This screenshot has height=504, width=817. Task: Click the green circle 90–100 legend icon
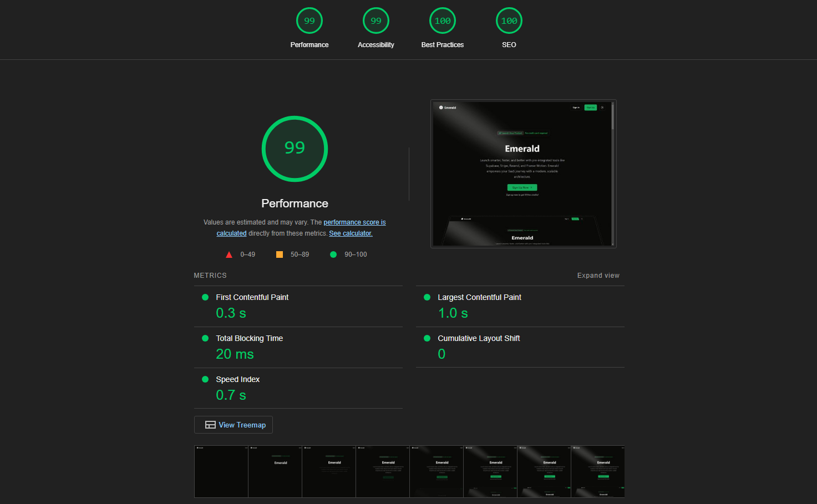(333, 254)
